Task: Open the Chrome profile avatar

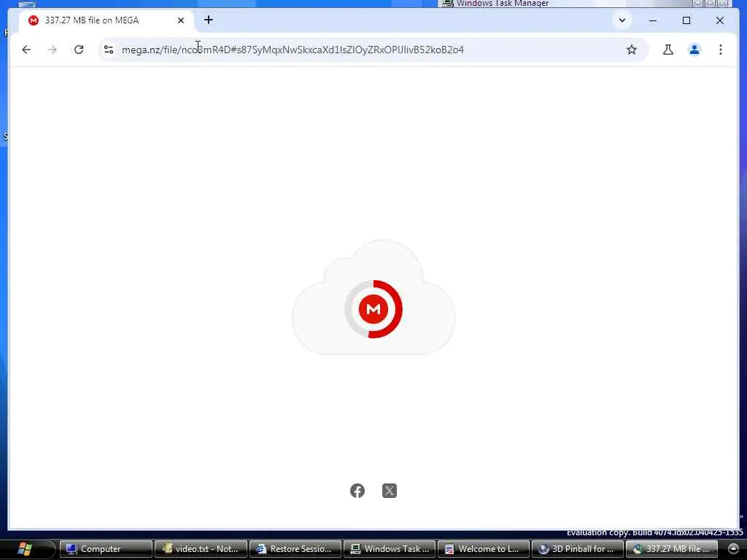Action: (x=694, y=50)
